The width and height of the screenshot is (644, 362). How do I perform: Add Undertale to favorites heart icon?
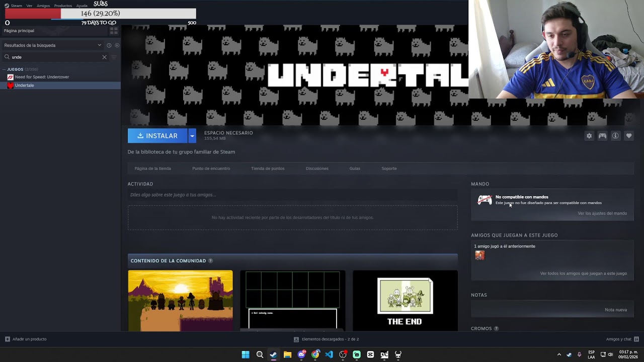coord(628,136)
